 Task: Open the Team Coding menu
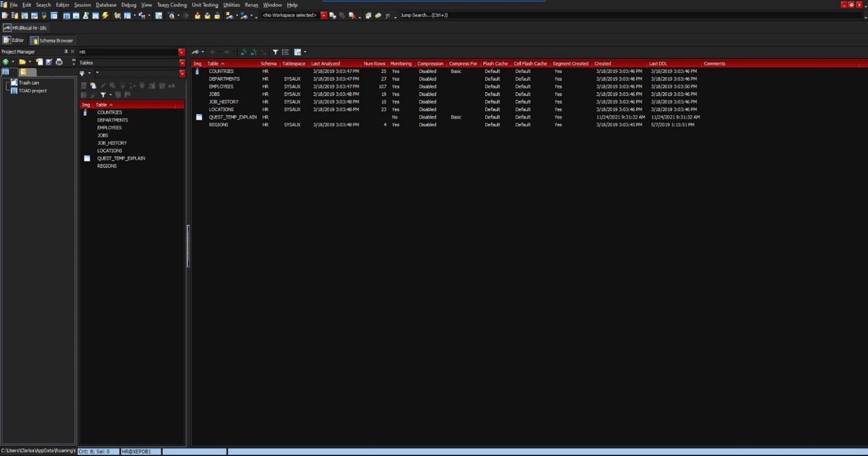click(x=172, y=5)
